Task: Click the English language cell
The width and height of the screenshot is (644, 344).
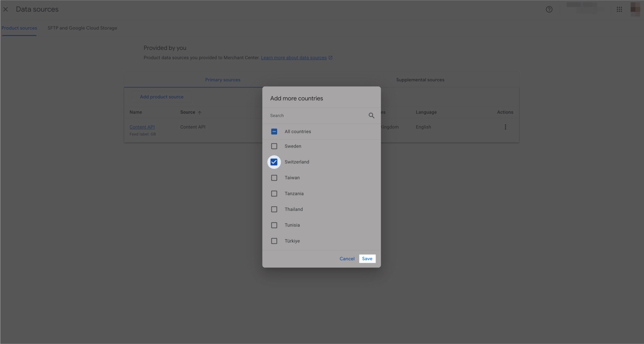Action: point(424,127)
